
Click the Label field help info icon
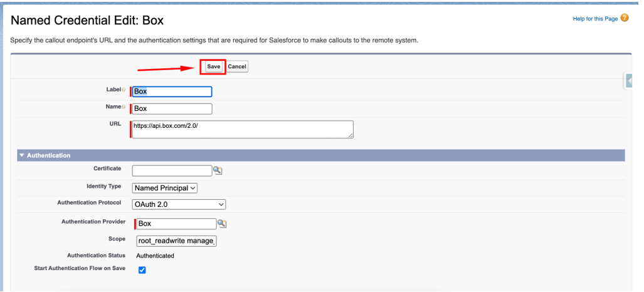pyautogui.click(x=124, y=90)
